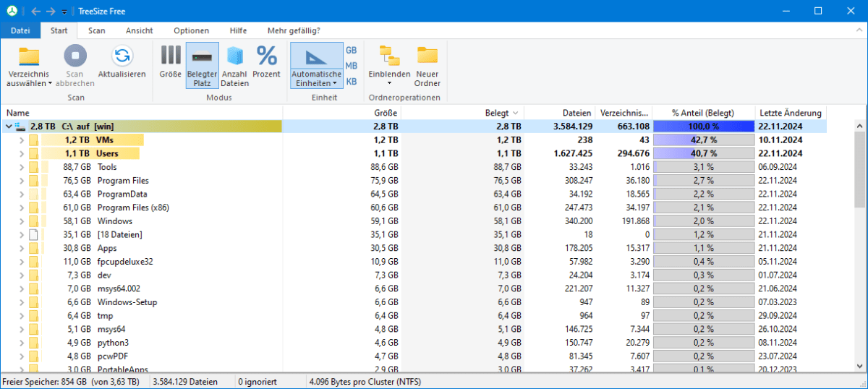The width and height of the screenshot is (868, 389).
Task: Show sizes as Prozent
Action: (267, 63)
